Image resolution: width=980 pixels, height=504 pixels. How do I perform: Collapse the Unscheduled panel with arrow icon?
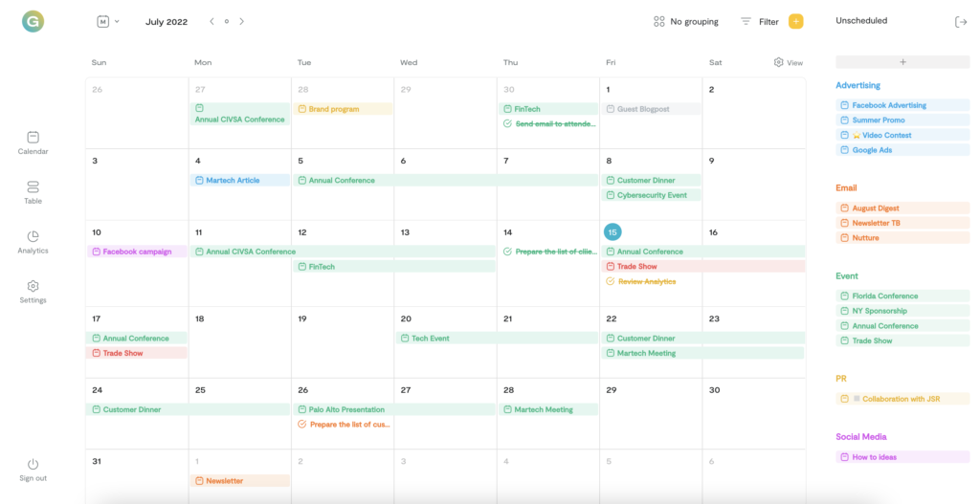click(961, 21)
